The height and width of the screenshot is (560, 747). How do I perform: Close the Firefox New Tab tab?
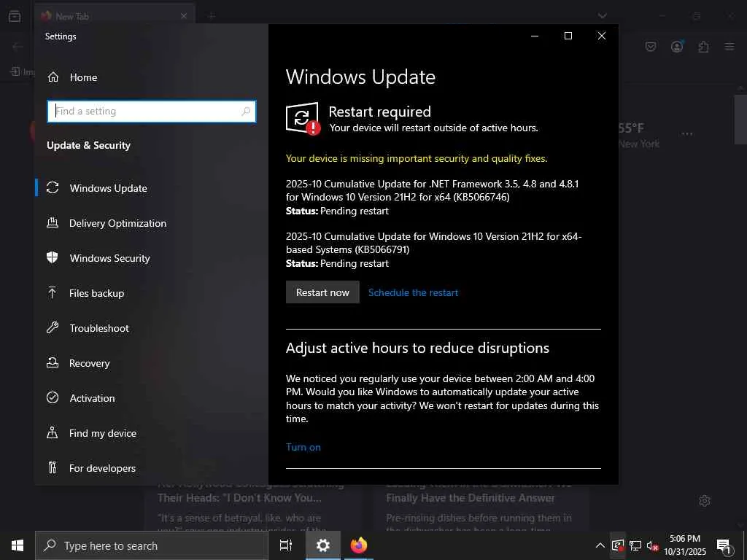tap(184, 16)
